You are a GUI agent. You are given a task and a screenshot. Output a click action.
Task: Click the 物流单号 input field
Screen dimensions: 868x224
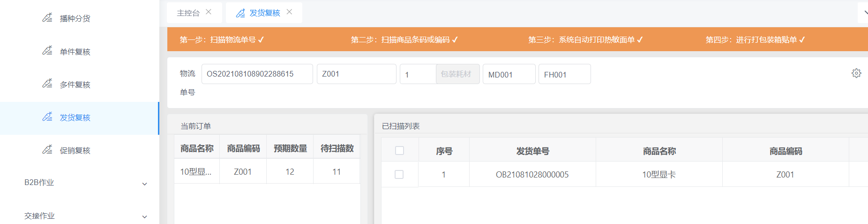tap(257, 74)
